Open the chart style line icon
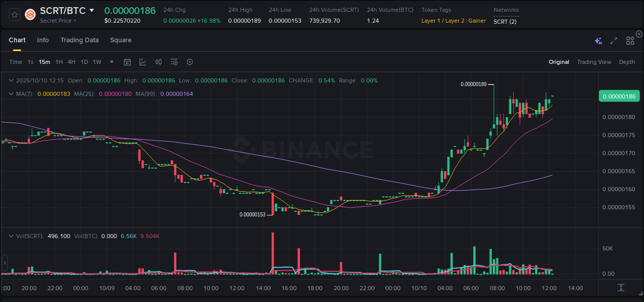Screen dimensions: 644x302 (143, 62)
